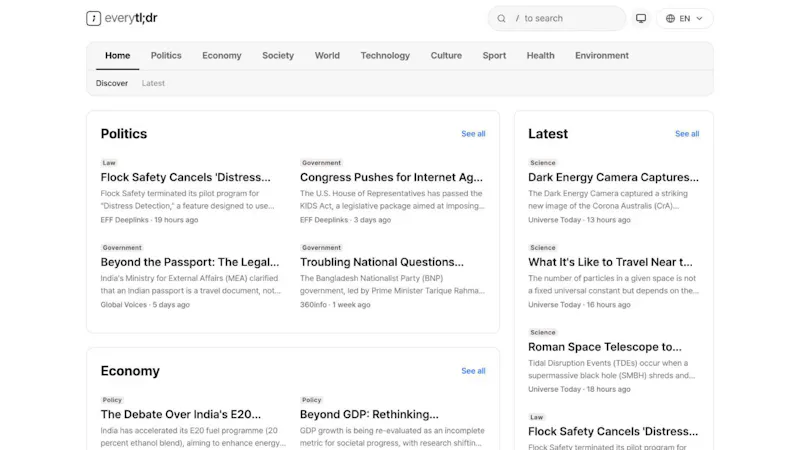This screenshot has width=800, height=450.
Task: Click the everytl;dr logo icon
Action: pos(93,18)
